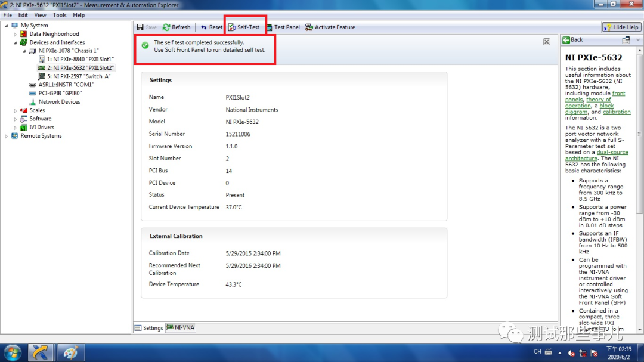Switch to the NI-VNA tab

pos(180,327)
